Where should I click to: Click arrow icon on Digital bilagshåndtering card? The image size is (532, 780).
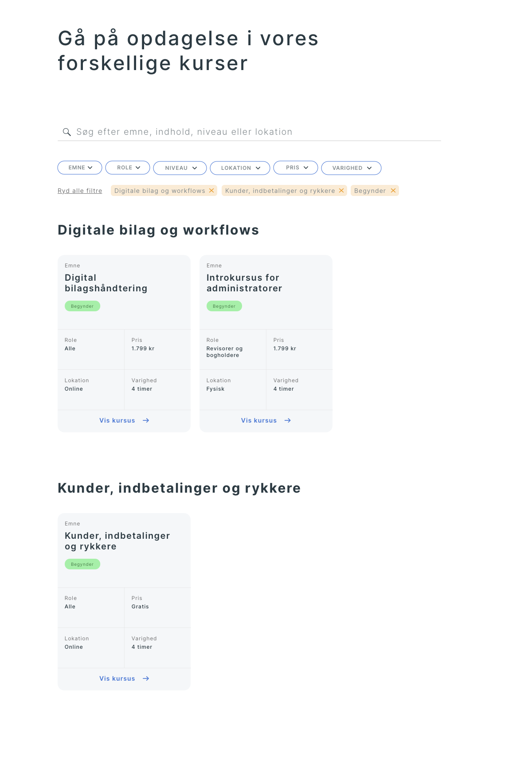pyautogui.click(x=146, y=420)
